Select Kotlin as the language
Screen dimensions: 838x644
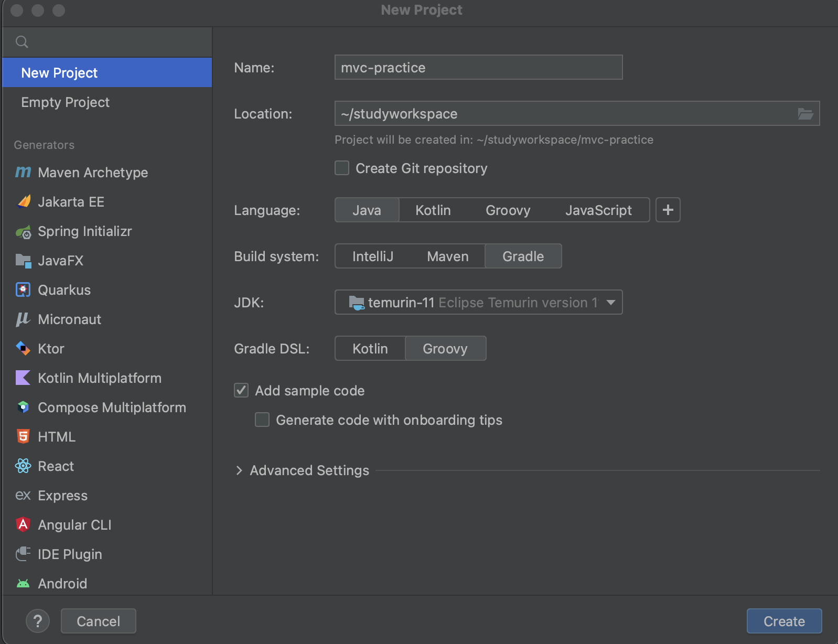tap(433, 210)
